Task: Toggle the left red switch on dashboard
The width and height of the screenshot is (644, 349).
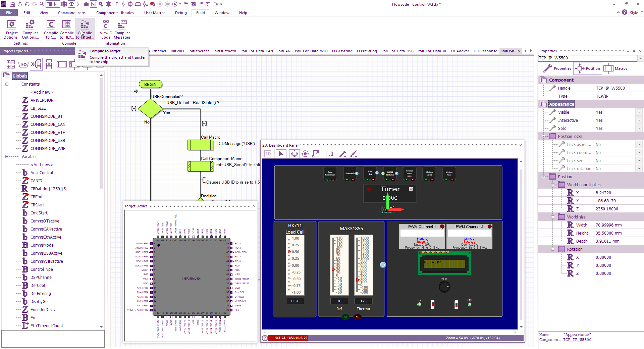Action: [433, 304]
